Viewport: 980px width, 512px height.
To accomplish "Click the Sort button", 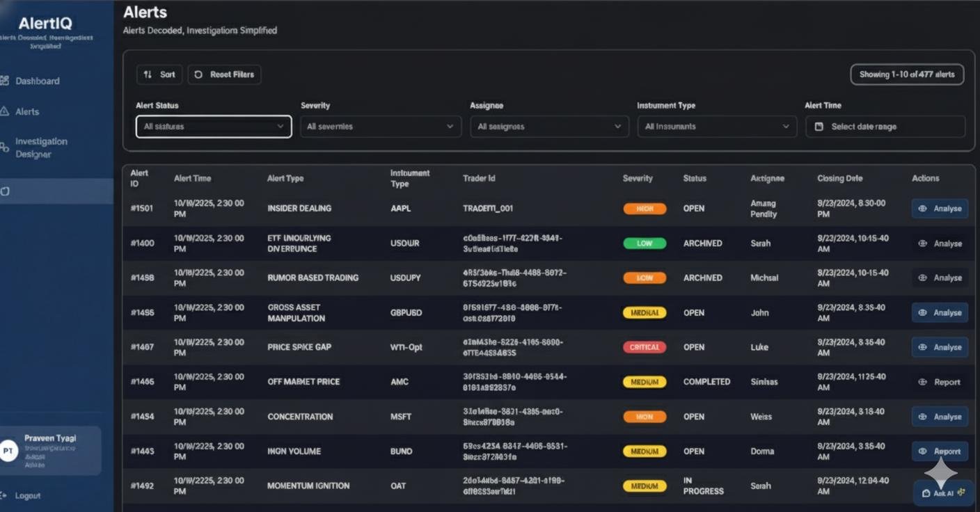I will tap(159, 74).
